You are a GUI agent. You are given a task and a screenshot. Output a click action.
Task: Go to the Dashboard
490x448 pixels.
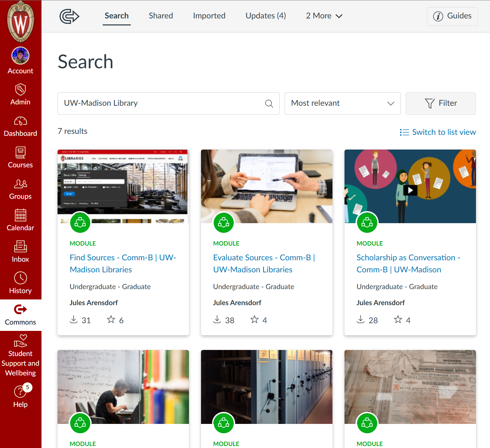pos(20,127)
